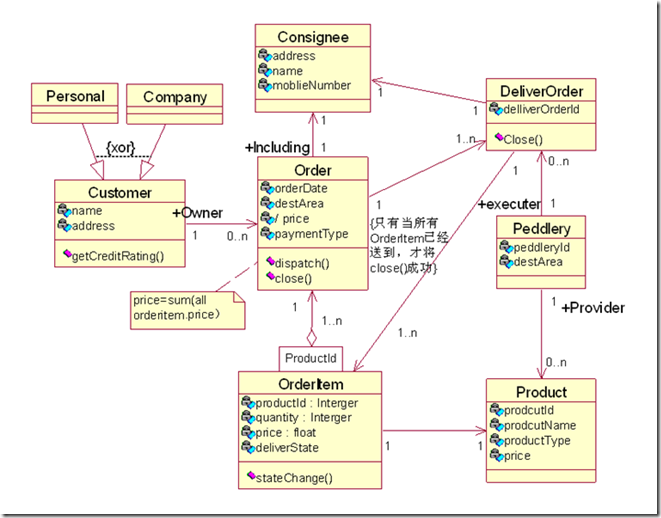The width and height of the screenshot is (661, 518).
Task: Click the paymentType attribute text
Action: coord(312,234)
